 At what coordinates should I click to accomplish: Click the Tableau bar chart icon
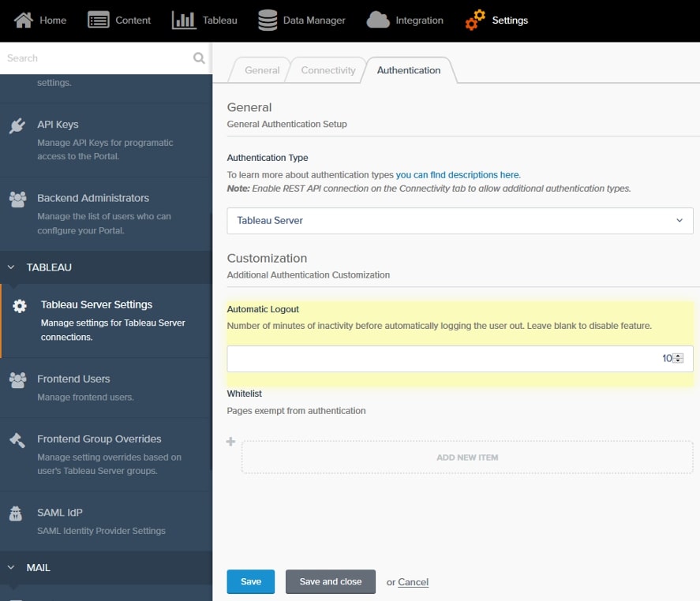click(x=184, y=20)
